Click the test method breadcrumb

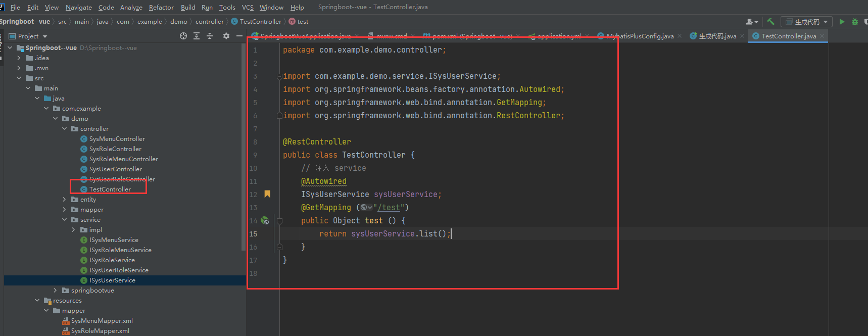[299, 22]
